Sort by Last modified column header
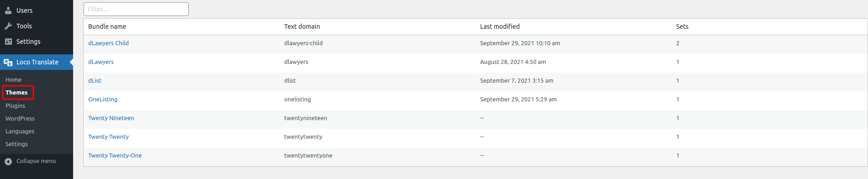 pos(500,26)
